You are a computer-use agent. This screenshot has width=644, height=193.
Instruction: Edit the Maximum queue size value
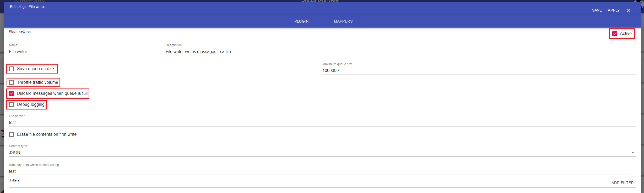pyautogui.click(x=472, y=71)
